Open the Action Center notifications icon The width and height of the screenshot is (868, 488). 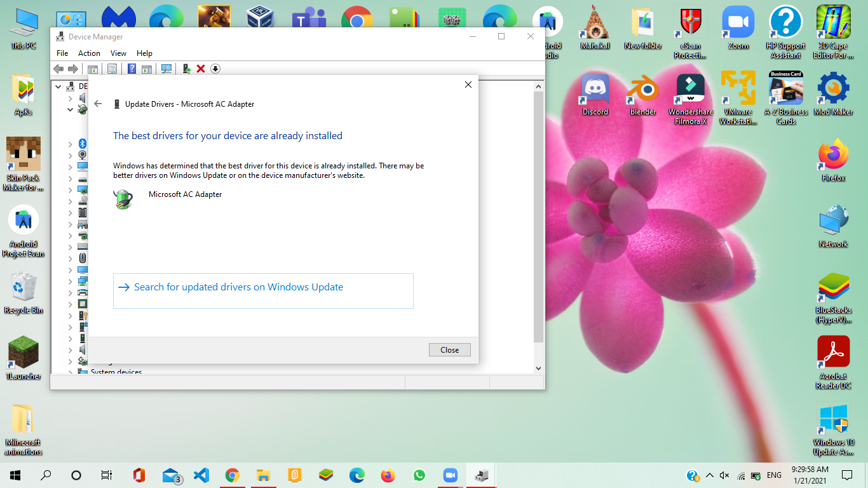[x=847, y=475]
